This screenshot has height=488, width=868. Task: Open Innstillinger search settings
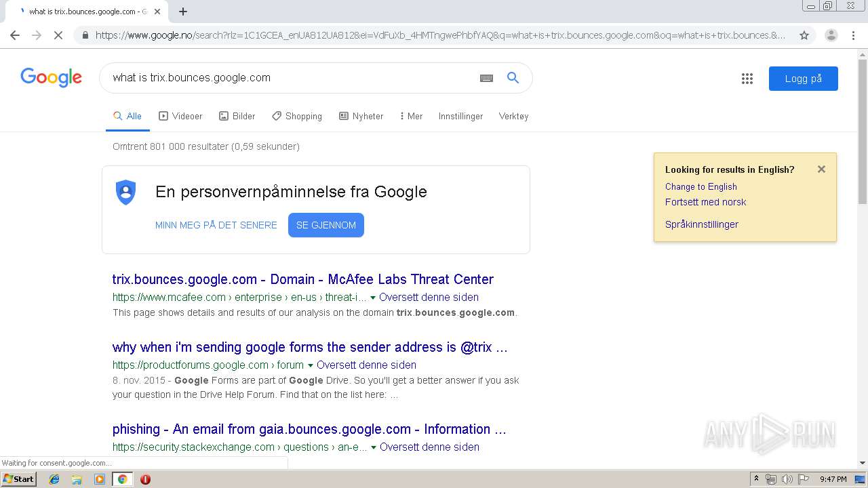[x=460, y=116]
